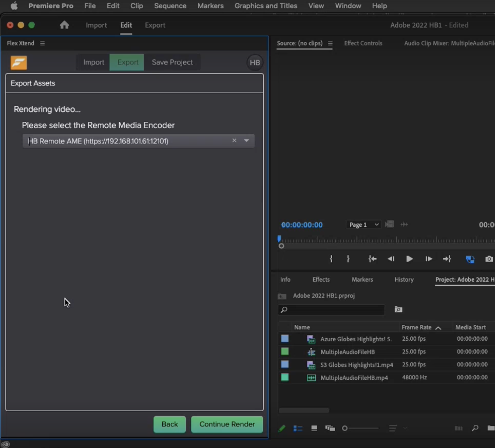Open the Markers menu
This screenshot has width=495, height=448.
[210, 6]
